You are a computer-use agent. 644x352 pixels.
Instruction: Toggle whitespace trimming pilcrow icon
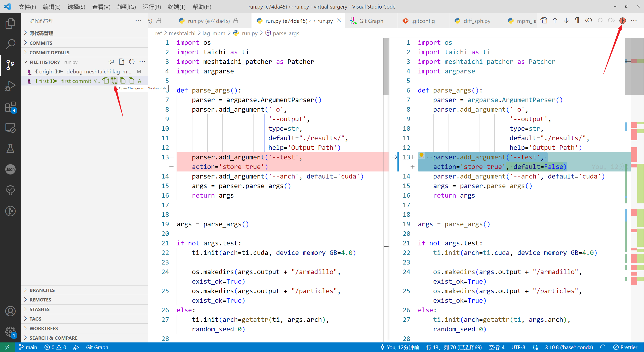coord(577,21)
